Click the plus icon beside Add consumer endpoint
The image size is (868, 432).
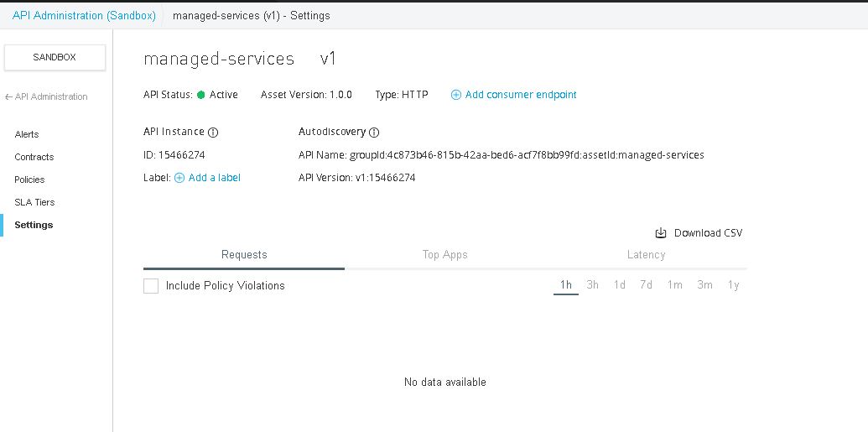point(456,95)
